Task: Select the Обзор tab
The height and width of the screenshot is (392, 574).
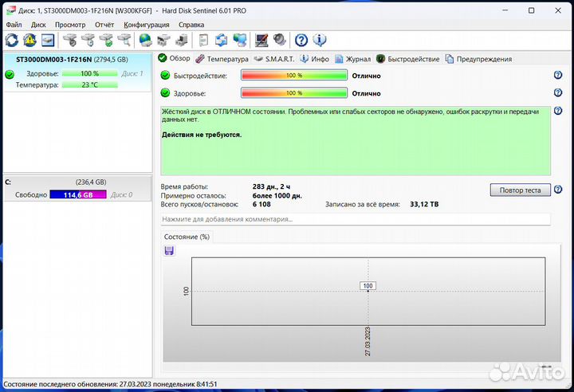Action: [x=175, y=58]
